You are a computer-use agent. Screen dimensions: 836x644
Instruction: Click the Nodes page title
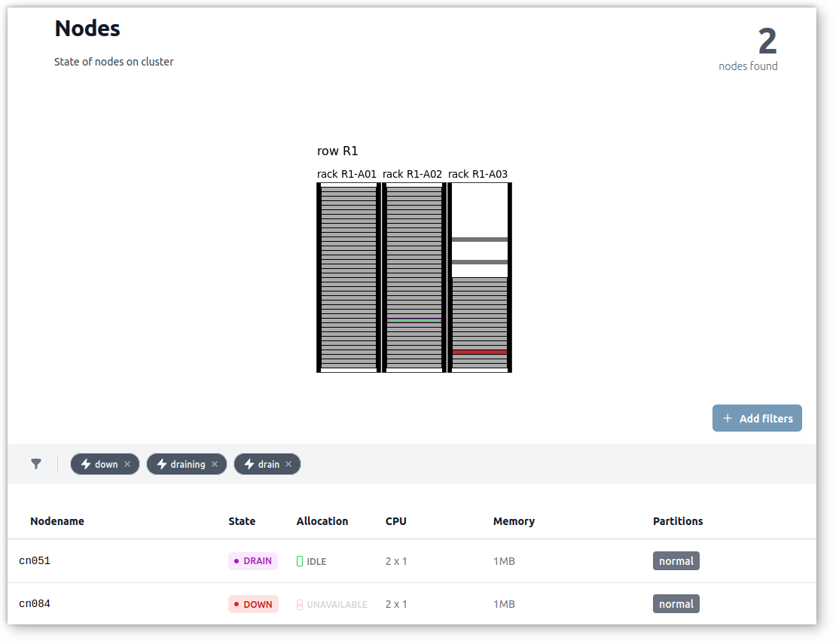coord(87,29)
